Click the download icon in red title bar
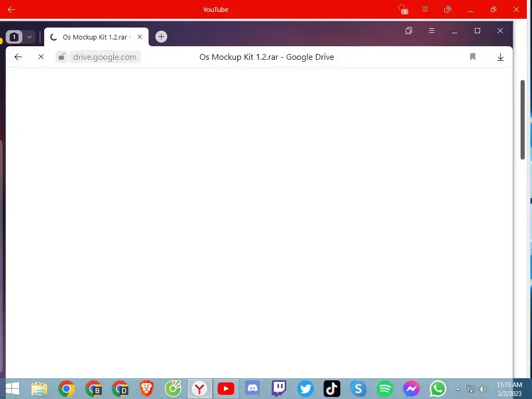 [x=447, y=9]
